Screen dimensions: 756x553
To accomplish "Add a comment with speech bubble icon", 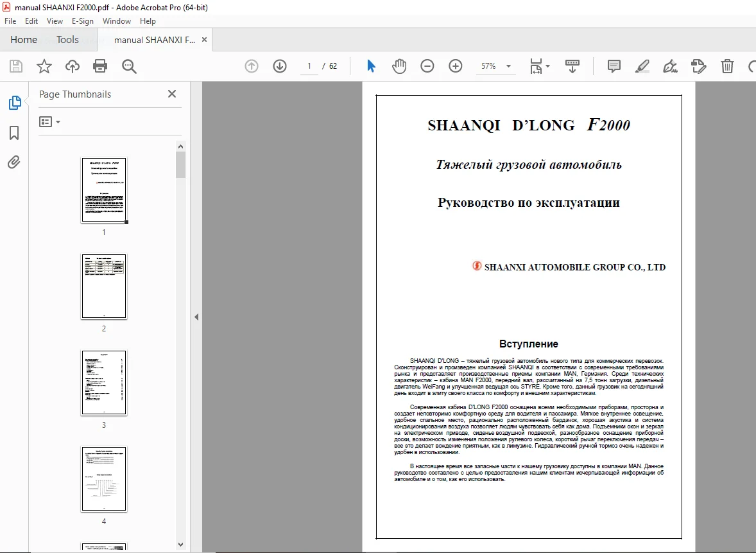I will click(x=614, y=66).
